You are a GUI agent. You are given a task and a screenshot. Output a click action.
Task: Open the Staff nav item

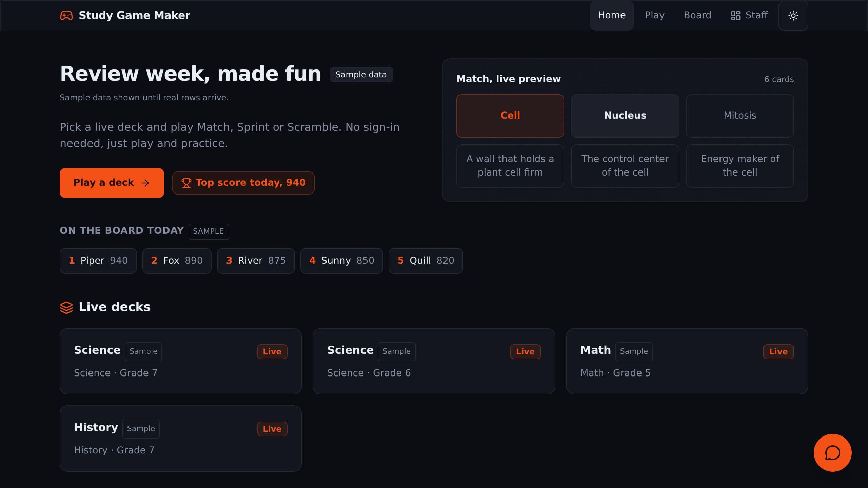coord(749,15)
